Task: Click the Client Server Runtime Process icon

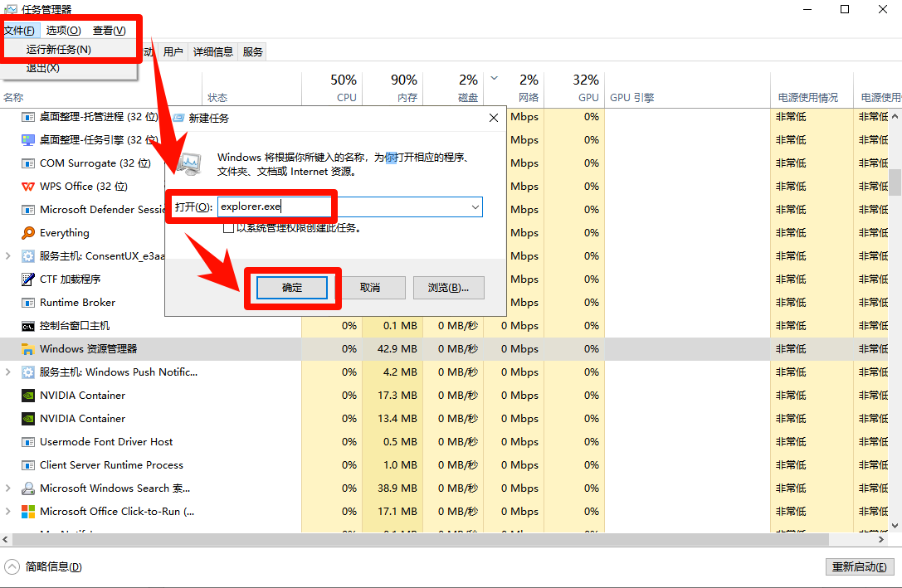Action: pyautogui.click(x=27, y=465)
